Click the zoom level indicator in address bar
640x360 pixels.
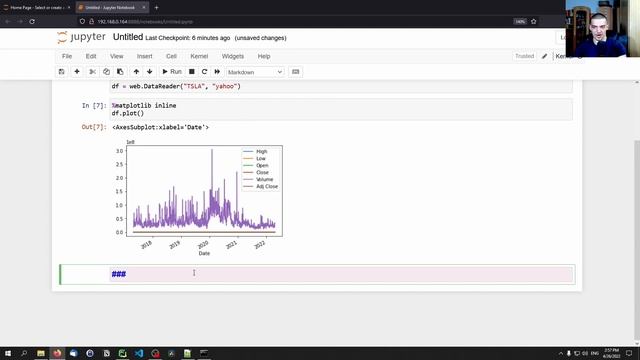point(520,21)
